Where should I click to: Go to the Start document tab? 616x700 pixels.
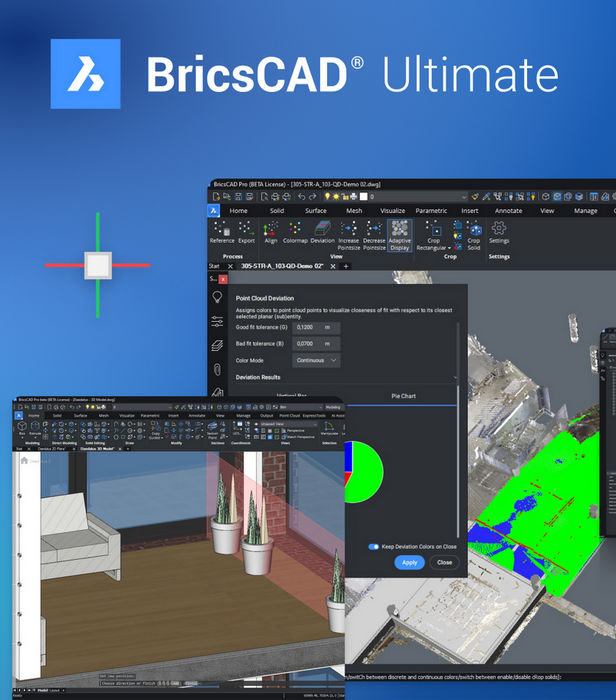(x=214, y=266)
